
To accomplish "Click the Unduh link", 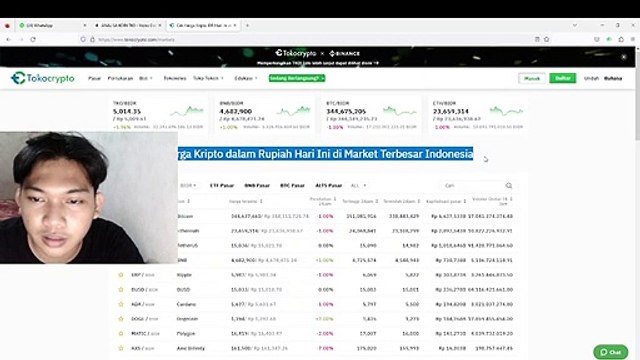I will [591, 78].
